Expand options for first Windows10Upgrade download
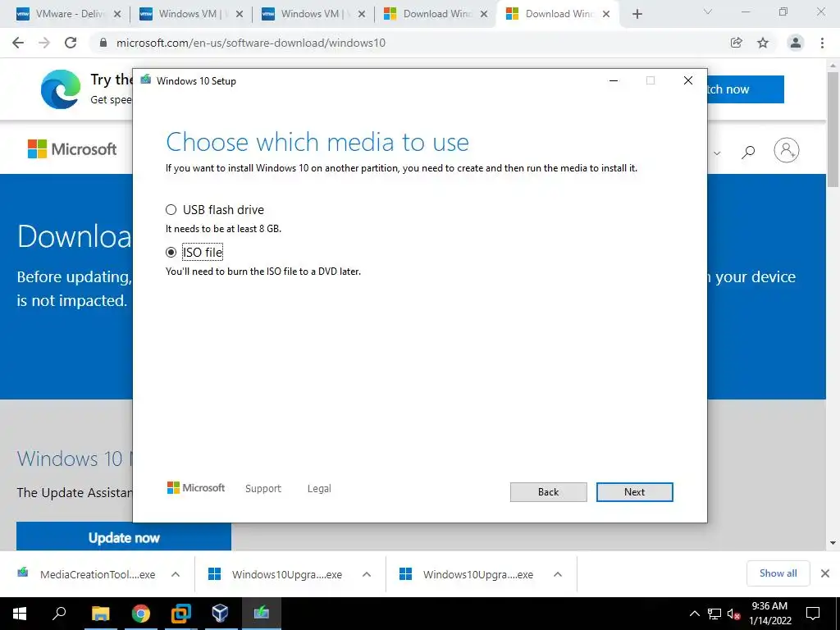Image resolution: width=840 pixels, height=630 pixels. (367, 574)
